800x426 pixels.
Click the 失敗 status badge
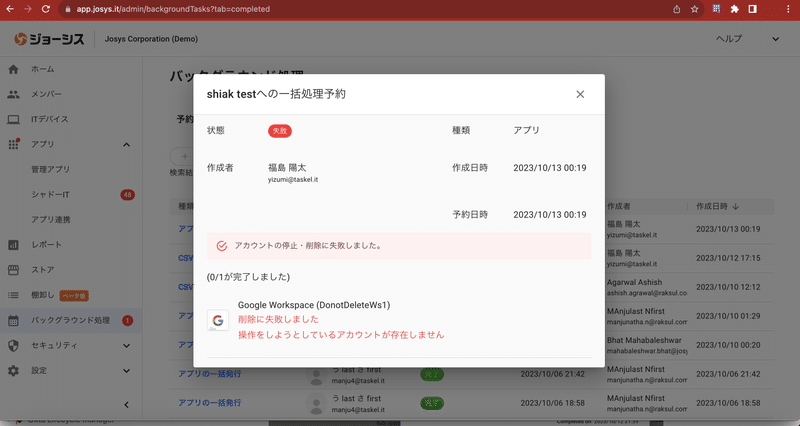[280, 131]
